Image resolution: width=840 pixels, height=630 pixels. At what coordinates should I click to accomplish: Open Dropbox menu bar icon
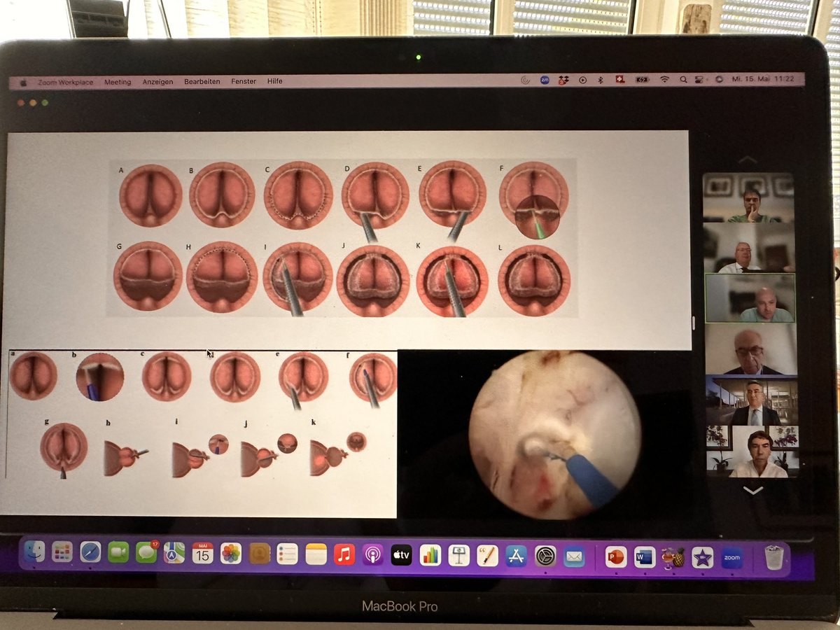click(564, 80)
